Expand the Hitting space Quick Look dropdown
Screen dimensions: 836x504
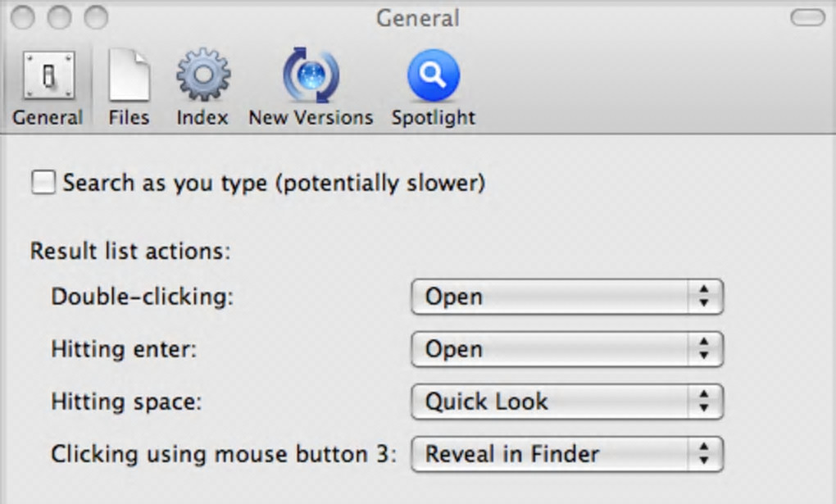point(566,402)
